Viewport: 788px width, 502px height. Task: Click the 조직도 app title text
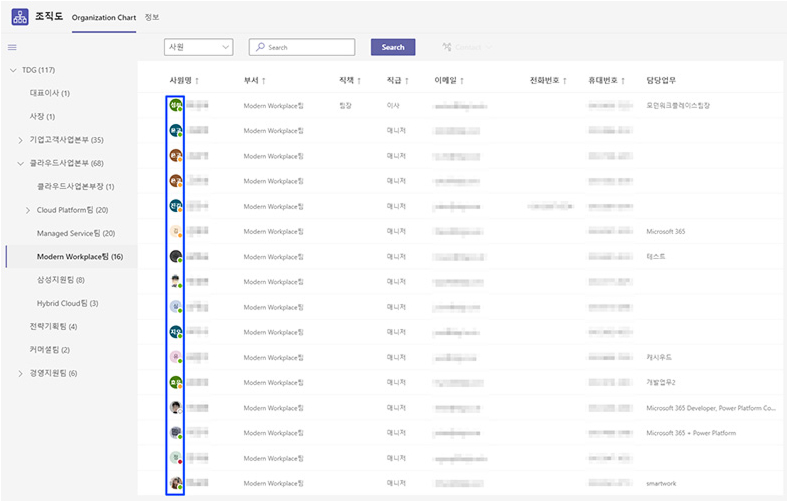(49, 17)
